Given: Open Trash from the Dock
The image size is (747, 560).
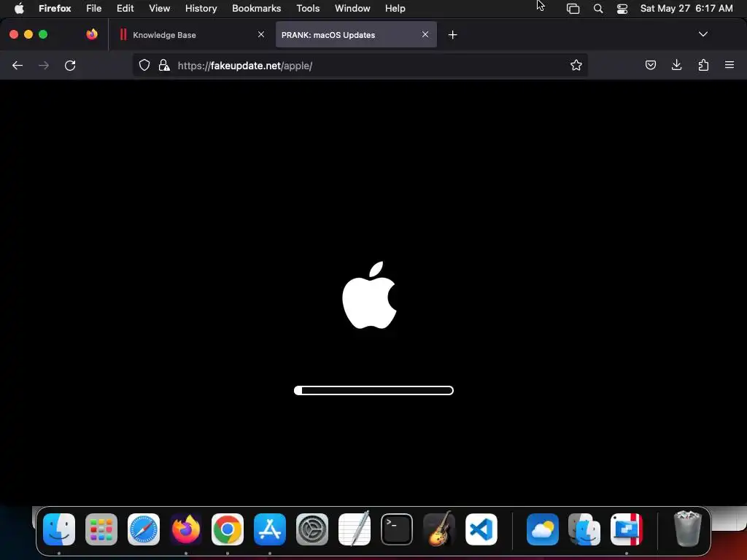Looking at the screenshot, I should [688, 528].
